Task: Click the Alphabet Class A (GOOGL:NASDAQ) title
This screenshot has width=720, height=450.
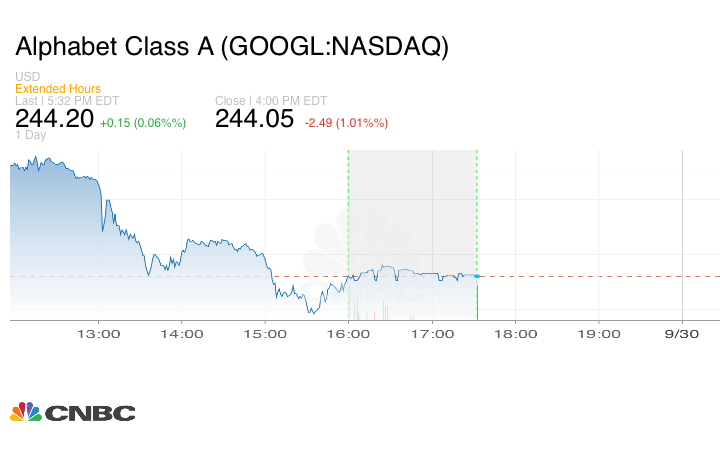Action: pyautogui.click(x=232, y=46)
